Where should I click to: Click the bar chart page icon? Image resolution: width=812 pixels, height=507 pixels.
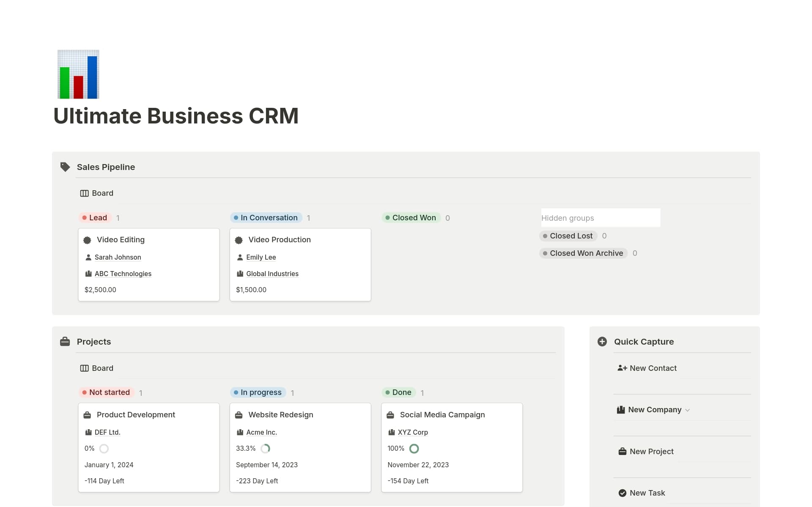tap(78, 74)
